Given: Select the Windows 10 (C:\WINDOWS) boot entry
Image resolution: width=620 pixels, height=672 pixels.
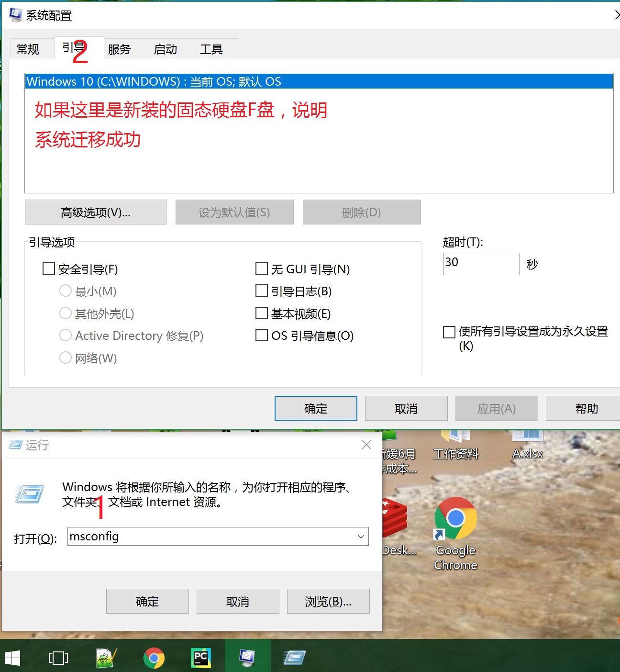Looking at the screenshot, I should (319, 81).
